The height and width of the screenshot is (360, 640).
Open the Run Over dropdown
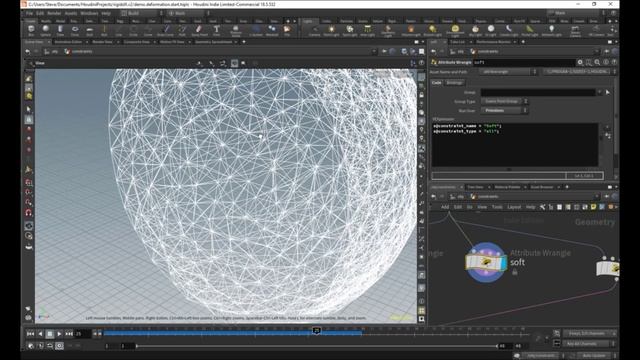coord(504,111)
